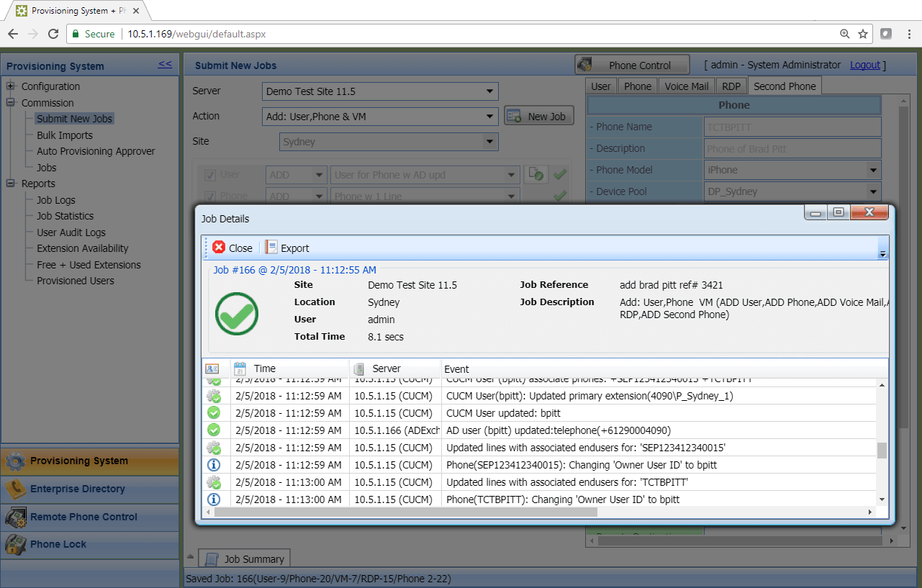The width and height of the screenshot is (922, 588).
Task: Click the zoom magnifier icon in address bar
Action: (x=845, y=34)
